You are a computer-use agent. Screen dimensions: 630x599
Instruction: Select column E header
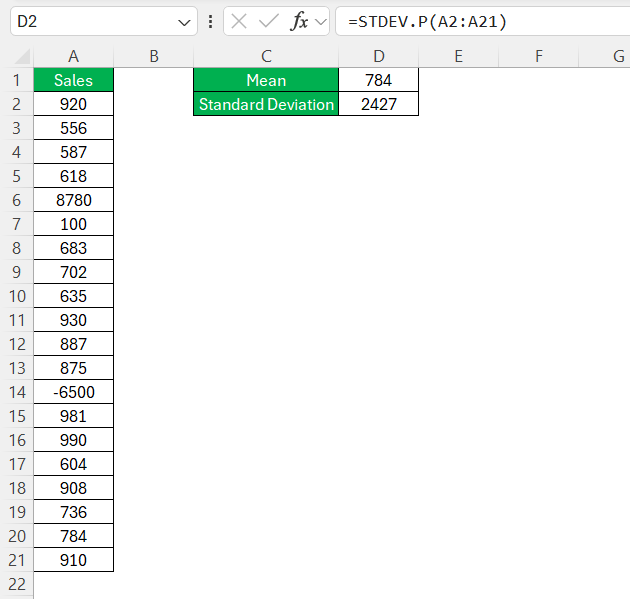tap(458, 57)
